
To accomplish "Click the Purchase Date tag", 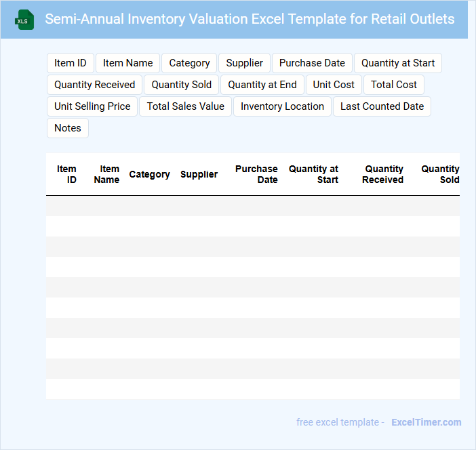I will (312, 63).
